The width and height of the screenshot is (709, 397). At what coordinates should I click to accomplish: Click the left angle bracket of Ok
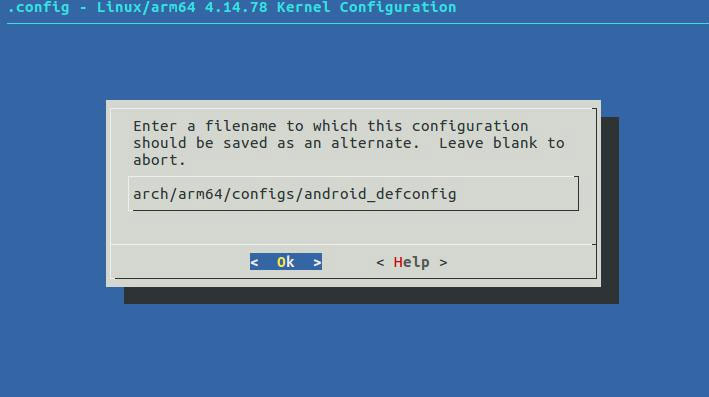coord(255,262)
